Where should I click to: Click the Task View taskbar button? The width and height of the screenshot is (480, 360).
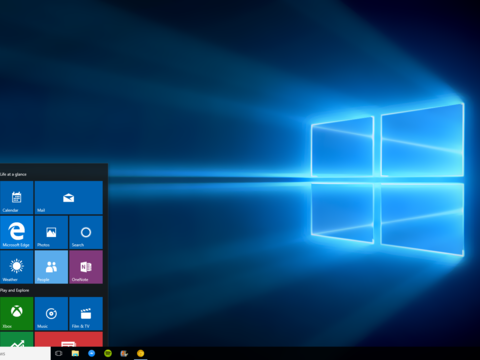(x=59, y=353)
